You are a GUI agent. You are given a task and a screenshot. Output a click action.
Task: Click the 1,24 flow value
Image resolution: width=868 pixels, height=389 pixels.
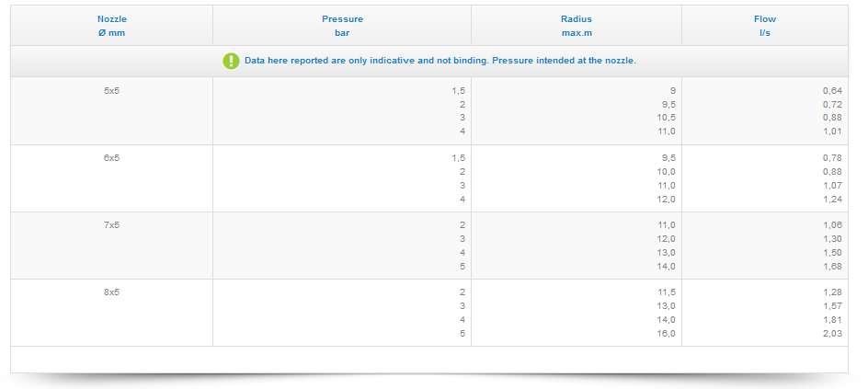click(832, 199)
